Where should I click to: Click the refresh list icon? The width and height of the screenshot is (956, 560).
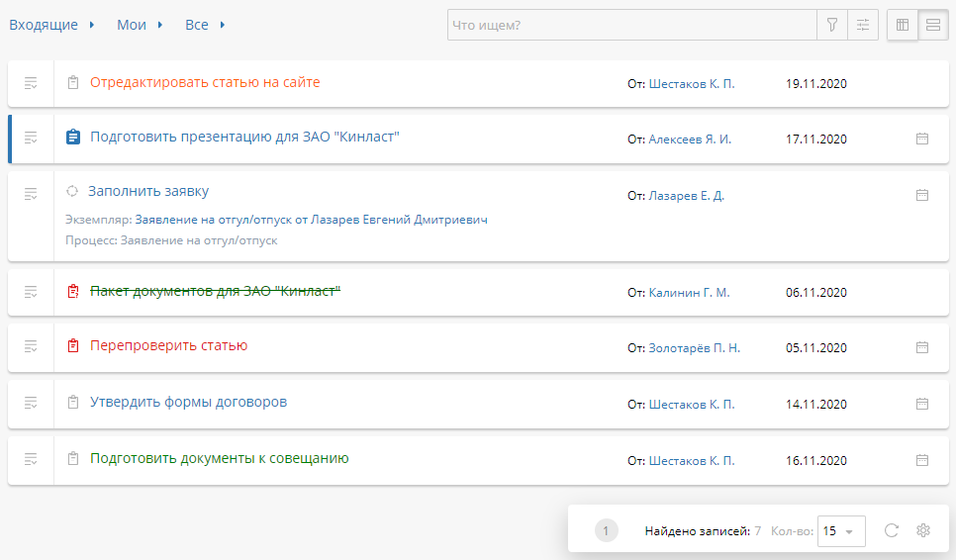[x=891, y=530]
